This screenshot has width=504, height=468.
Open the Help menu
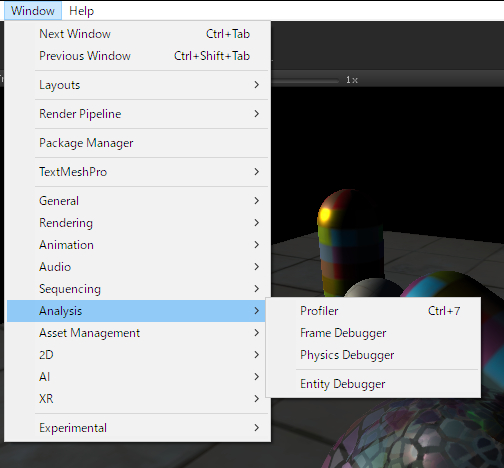81,11
